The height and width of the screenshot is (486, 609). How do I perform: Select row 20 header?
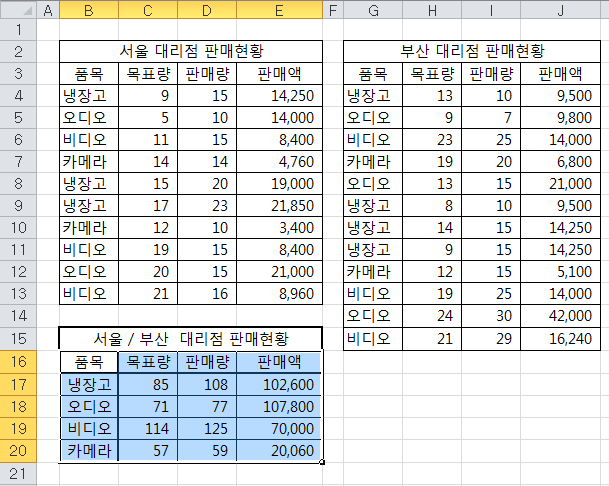(18, 451)
